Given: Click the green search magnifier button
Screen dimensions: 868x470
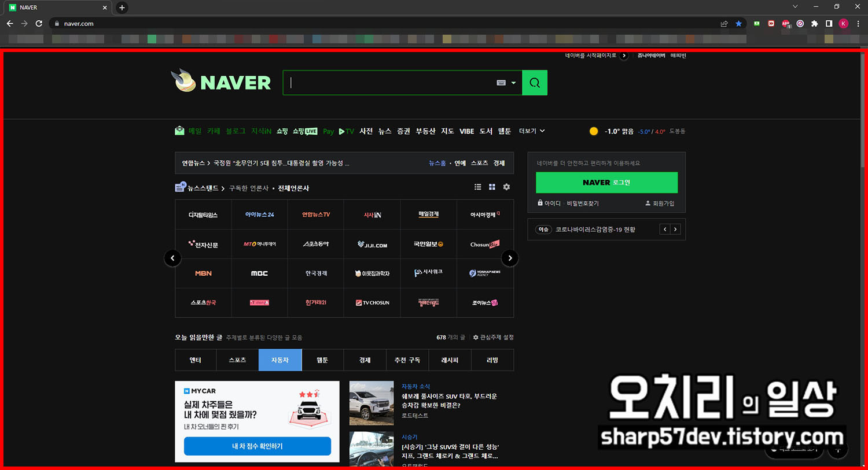Looking at the screenshot, I should 535,83.
